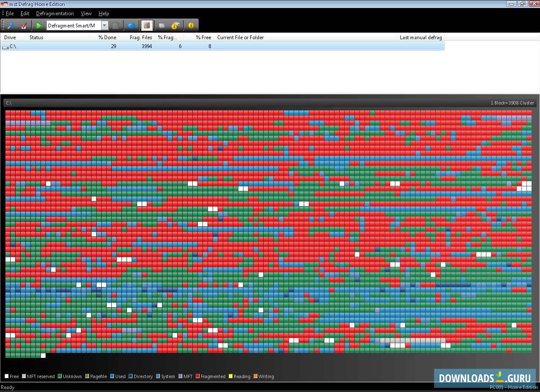Click the % Done value 29
The image size is (540, 392).
point(113,46)
